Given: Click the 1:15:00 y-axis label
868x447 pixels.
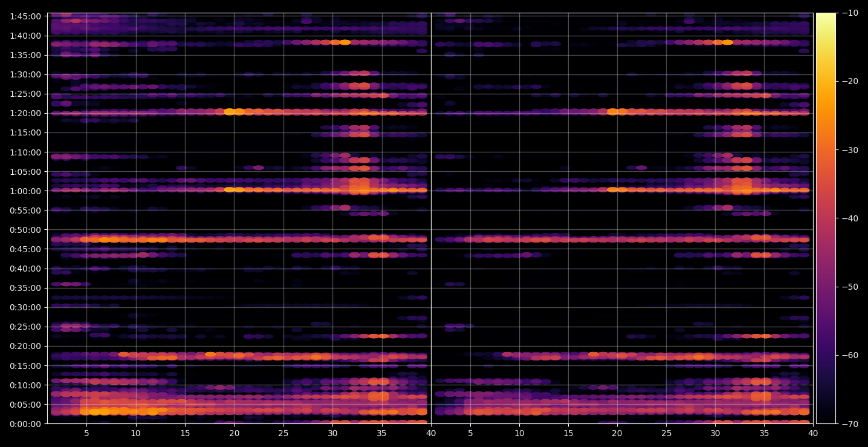Looking at the screenshot, I should click(x=25, y=132).
